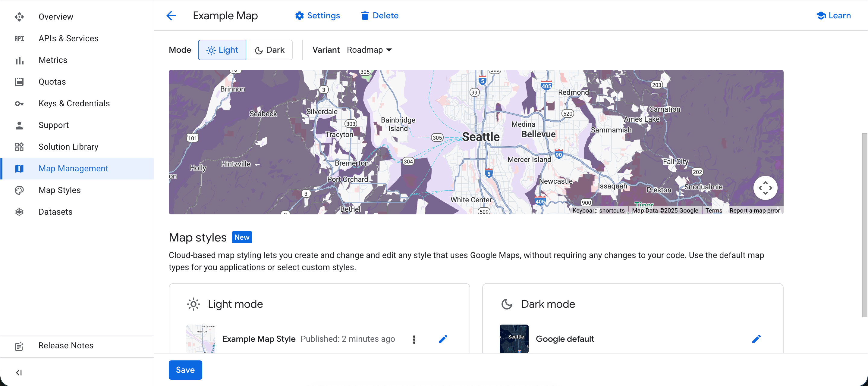Click the Example Map Style thumbnail
The height and width of the screenshot is (386, 868).
(x=200, y=339)
